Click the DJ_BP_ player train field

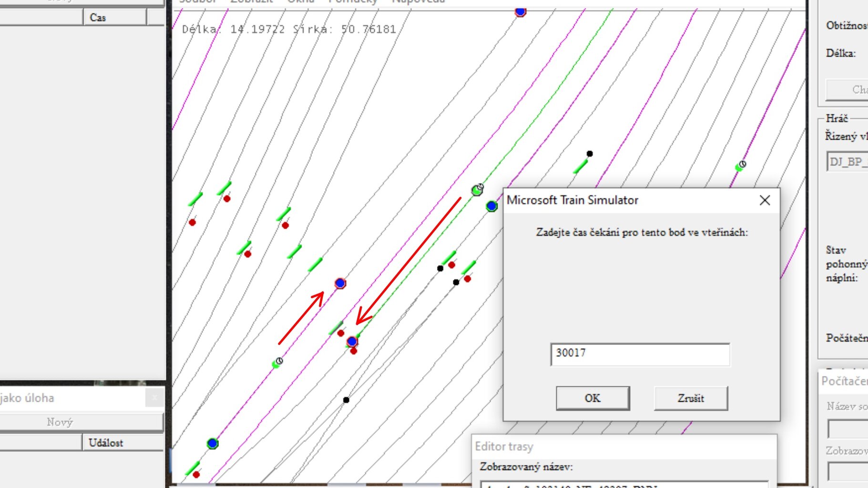pyautogui.click(x=848, y=162)
